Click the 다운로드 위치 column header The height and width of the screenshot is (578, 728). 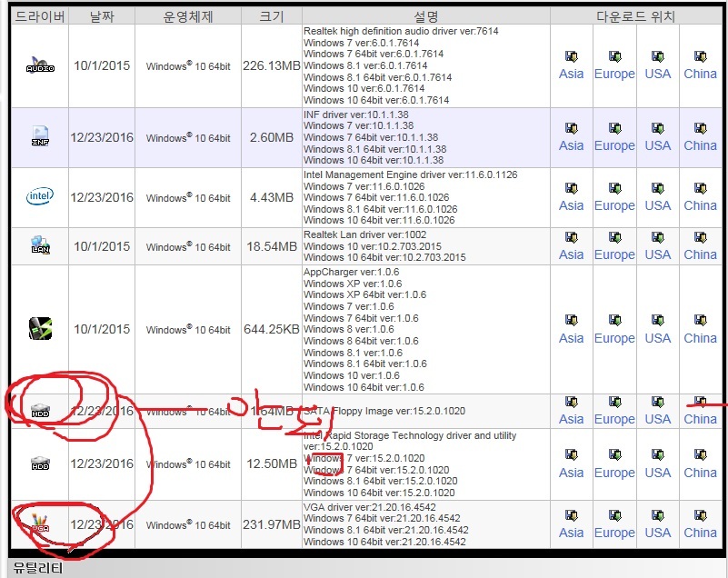point(635,16)
